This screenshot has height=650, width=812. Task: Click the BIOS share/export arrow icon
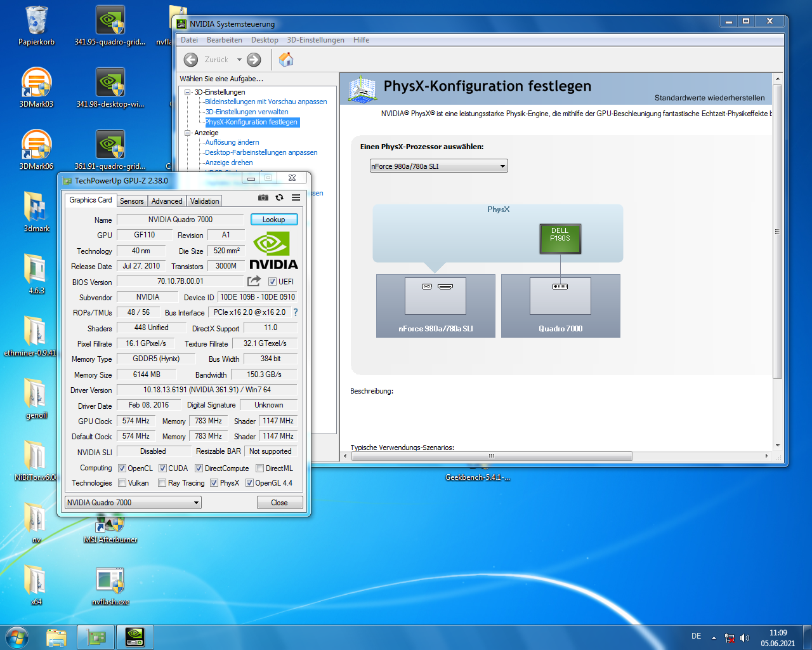coord(254,281)
